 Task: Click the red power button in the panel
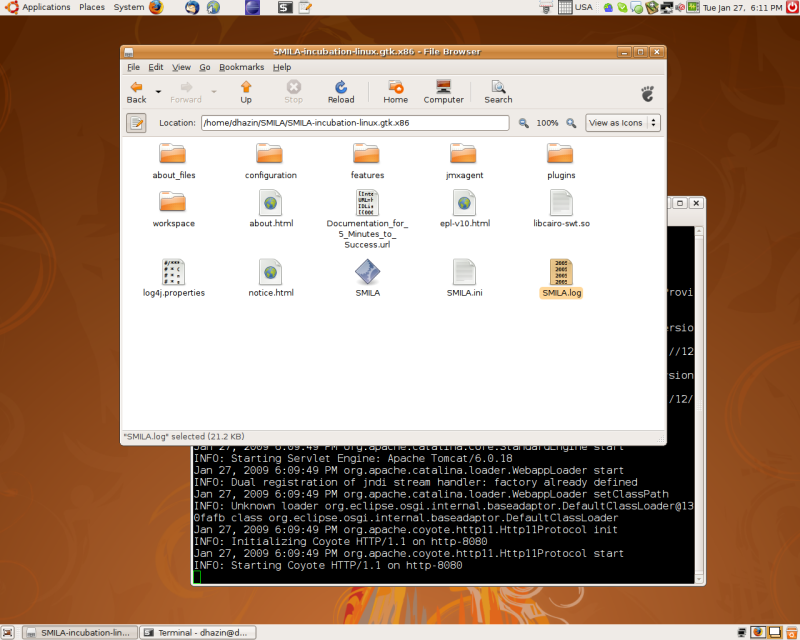[x=792, y=7]
